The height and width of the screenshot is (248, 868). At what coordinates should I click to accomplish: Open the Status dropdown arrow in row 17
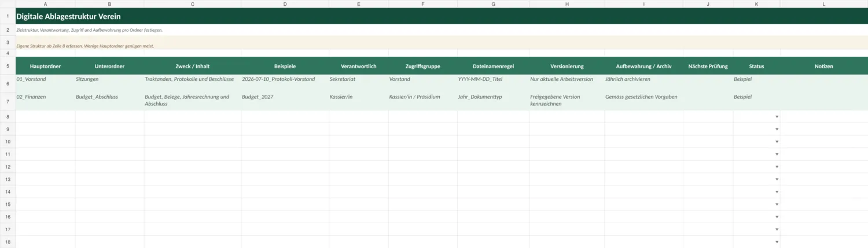point(777,230)
